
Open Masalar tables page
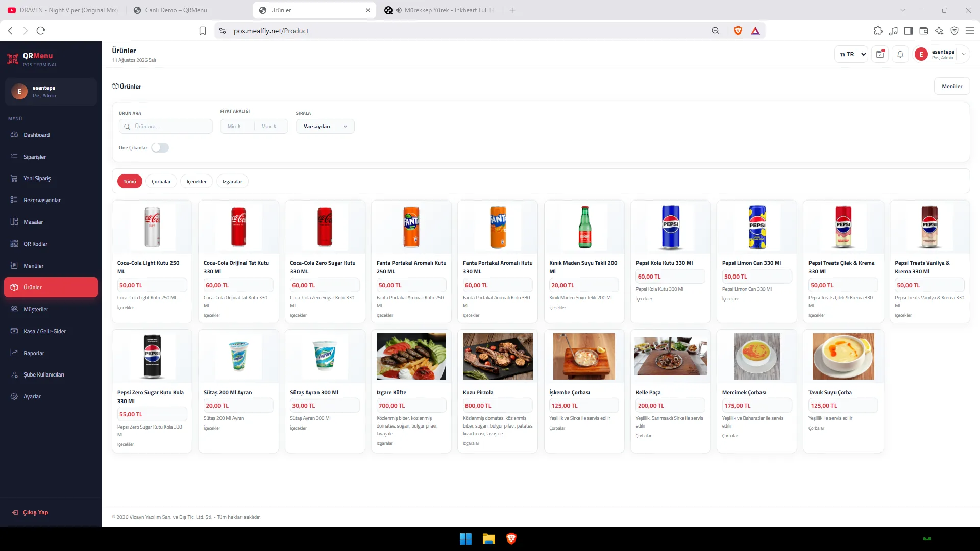tap(51, 222)
